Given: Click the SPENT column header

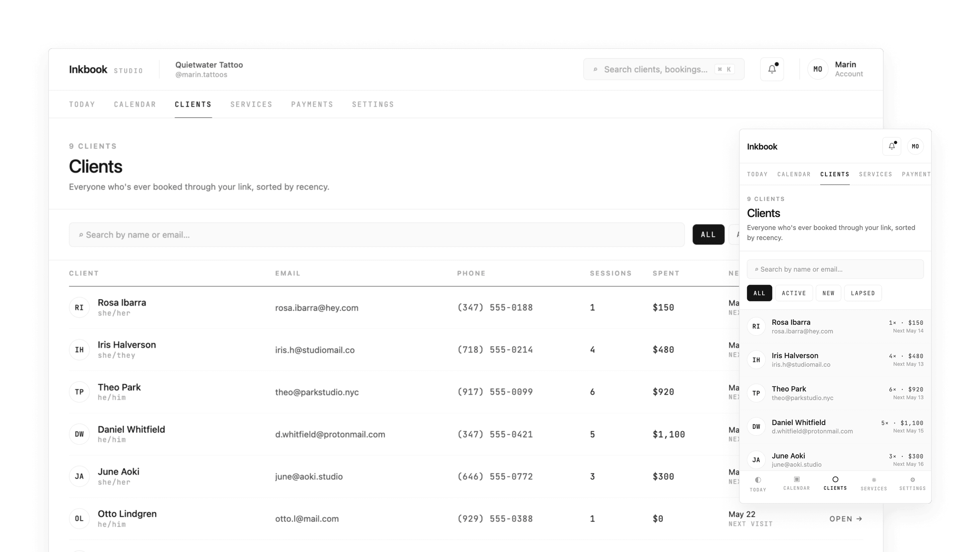Looking at the screenshot, I should pyautogui.click(x=666, y=273).
